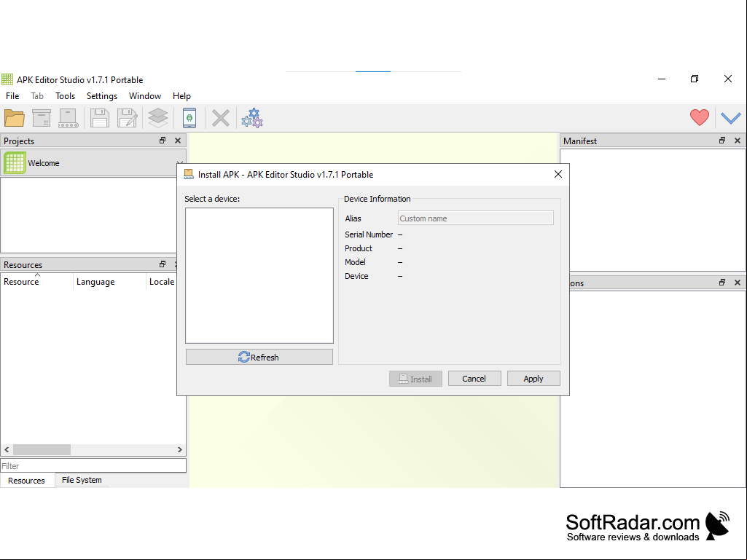
Task: Switch to the File System tab
Action: (82, 480)
